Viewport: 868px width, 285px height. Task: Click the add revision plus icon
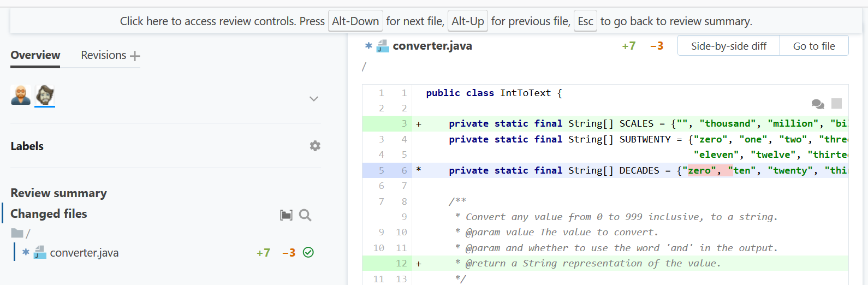coord(135,56)
